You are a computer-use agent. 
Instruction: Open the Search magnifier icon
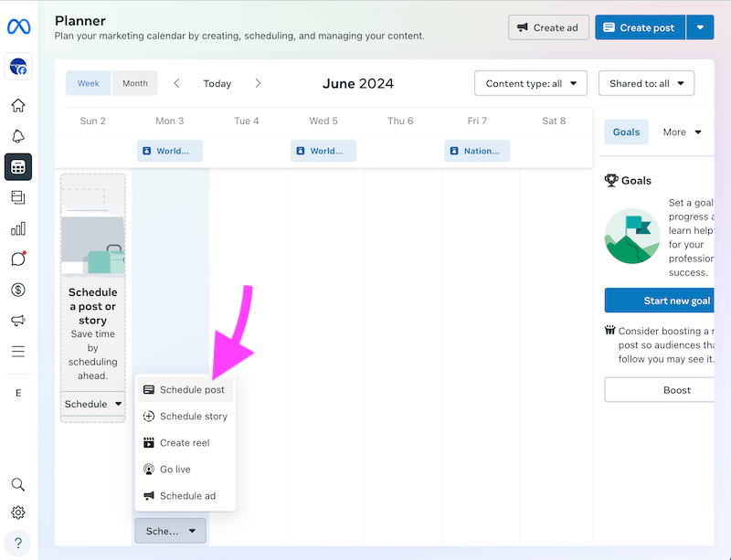coord(18,484)
